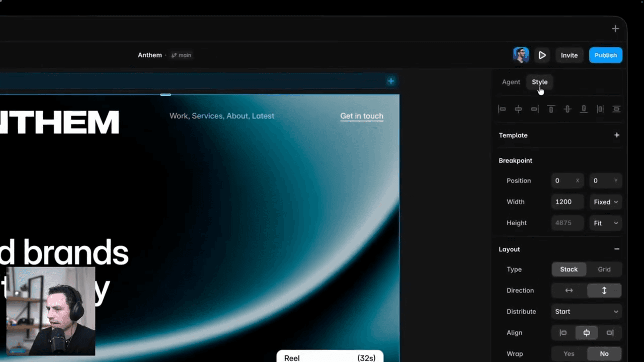This screenshot has width=644, height=362.
Task: Switch to the Agent tab
Action: point(511,82)
